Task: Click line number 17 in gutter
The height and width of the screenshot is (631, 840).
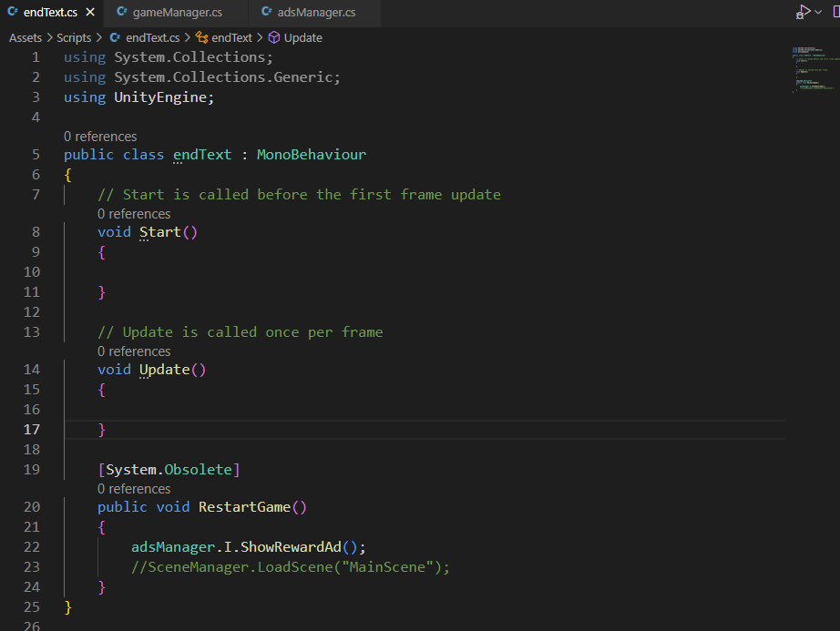Action: point(32,430)
